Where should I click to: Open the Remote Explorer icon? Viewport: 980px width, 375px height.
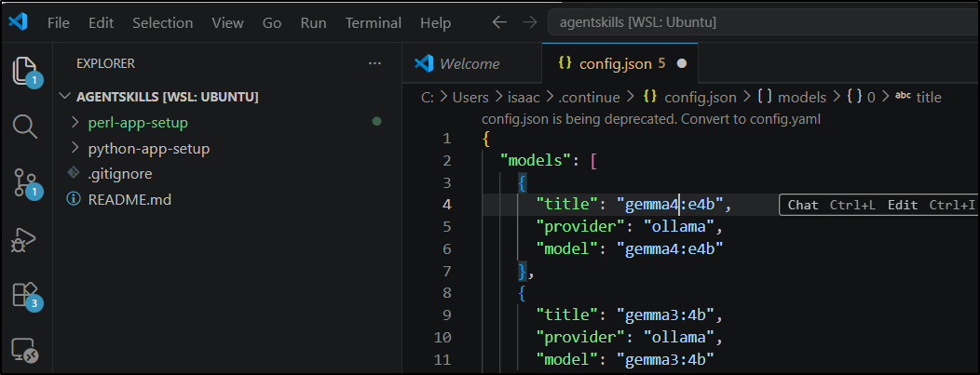[25, 350]
